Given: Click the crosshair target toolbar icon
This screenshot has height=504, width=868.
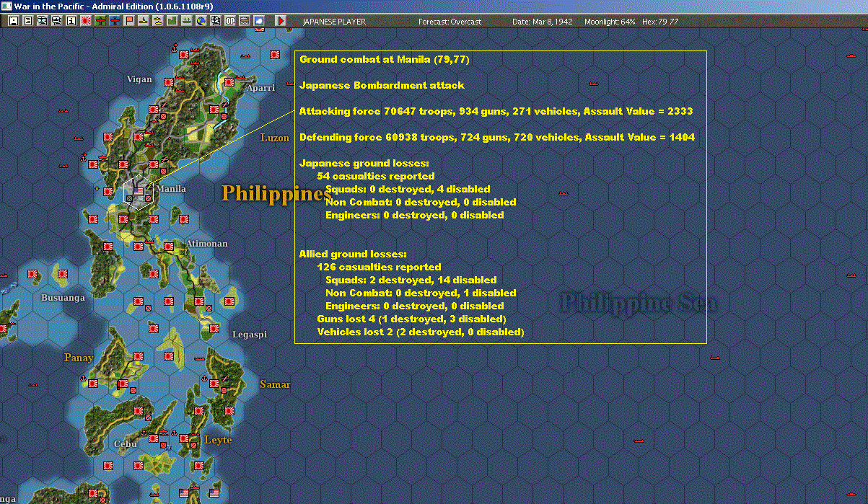Looking at the screenshot, I should [215, 21].
